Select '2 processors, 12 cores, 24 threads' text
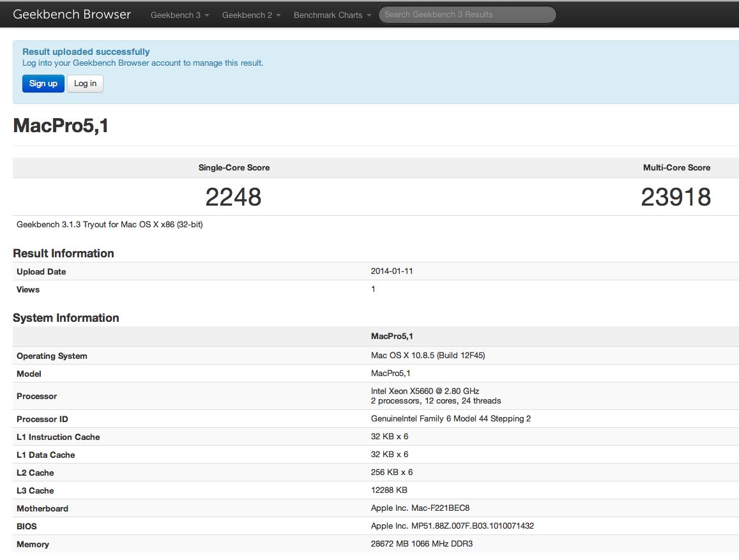The width and height of the screenshot is (739, 560). 436,401
